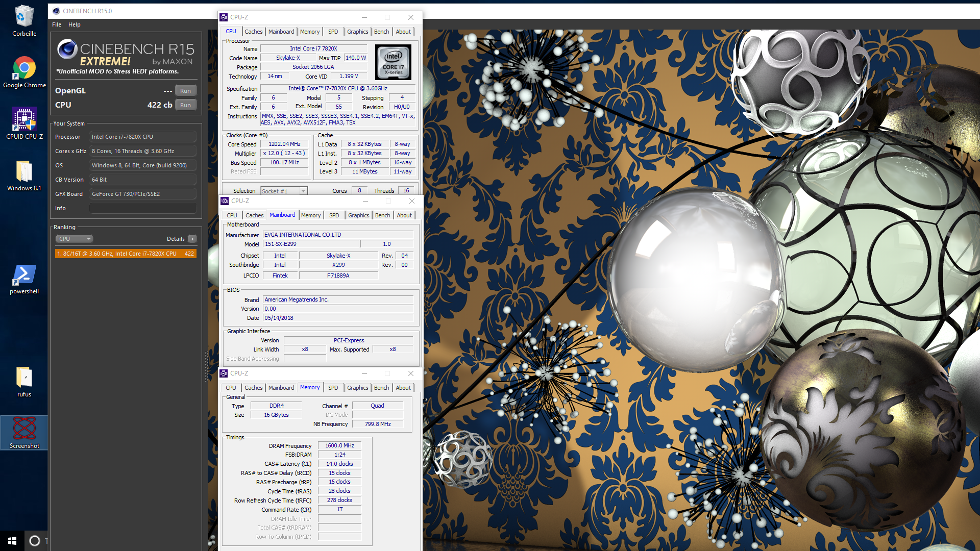
Task: Click top CPU-Z window title icon
Action: [224, 17]
